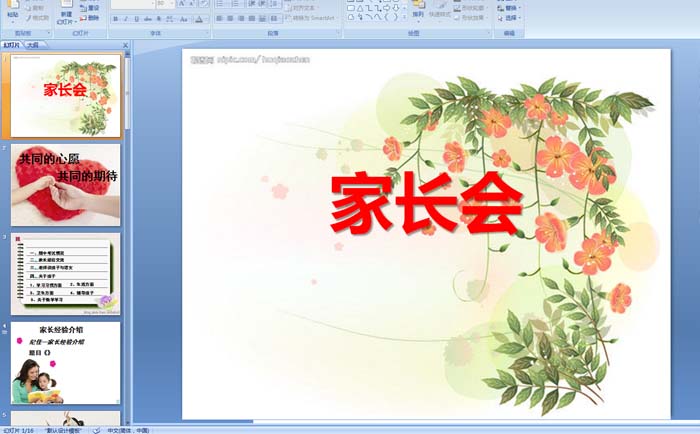
Task: Select the right brace shape
Action: 396,17
